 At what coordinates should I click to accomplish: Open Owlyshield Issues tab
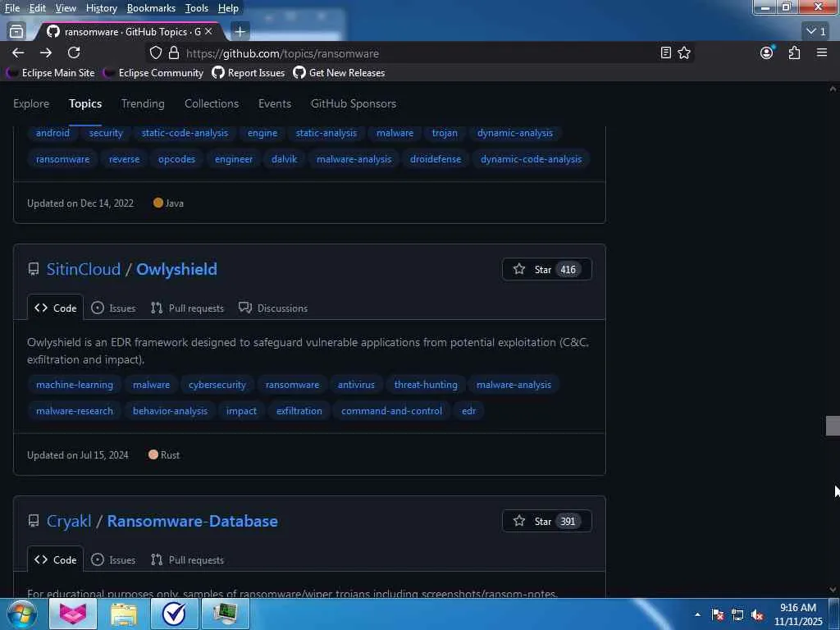point(113,308)
